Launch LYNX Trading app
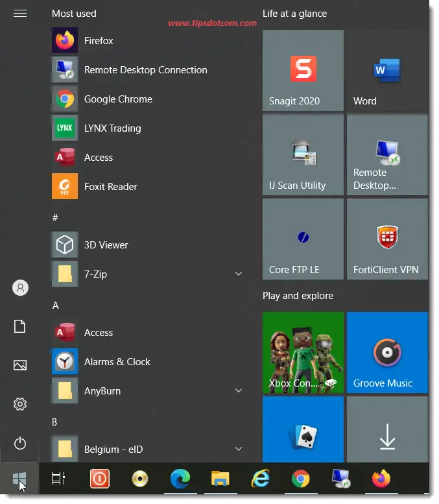This screenshot has height=504, width=439. tap(148, 128)
